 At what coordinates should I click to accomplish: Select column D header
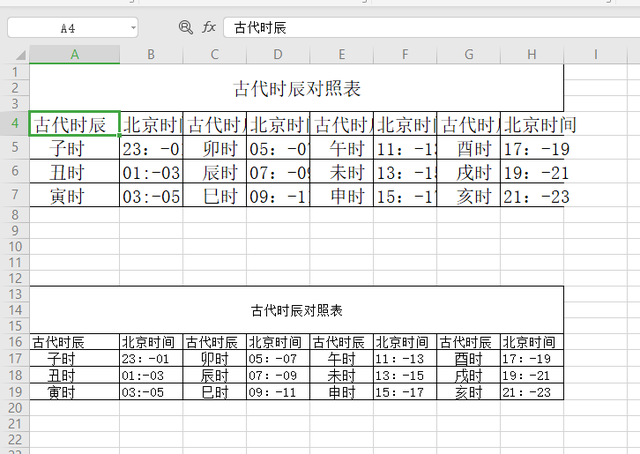pyautogui.click(x=278, y=55)
